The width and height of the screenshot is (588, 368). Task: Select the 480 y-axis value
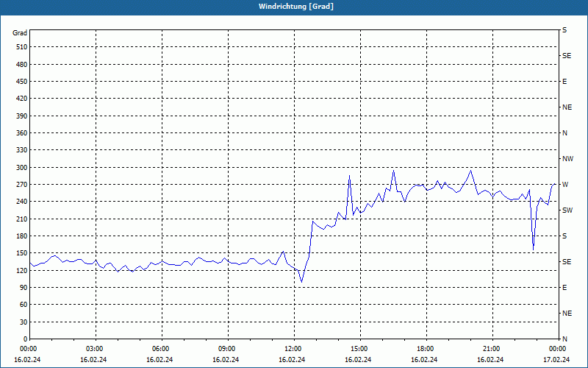coord(22,64)
